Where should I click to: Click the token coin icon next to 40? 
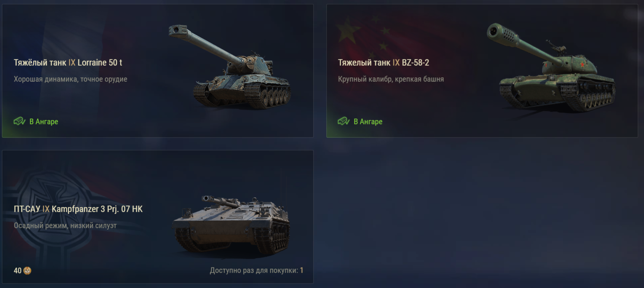27,270
